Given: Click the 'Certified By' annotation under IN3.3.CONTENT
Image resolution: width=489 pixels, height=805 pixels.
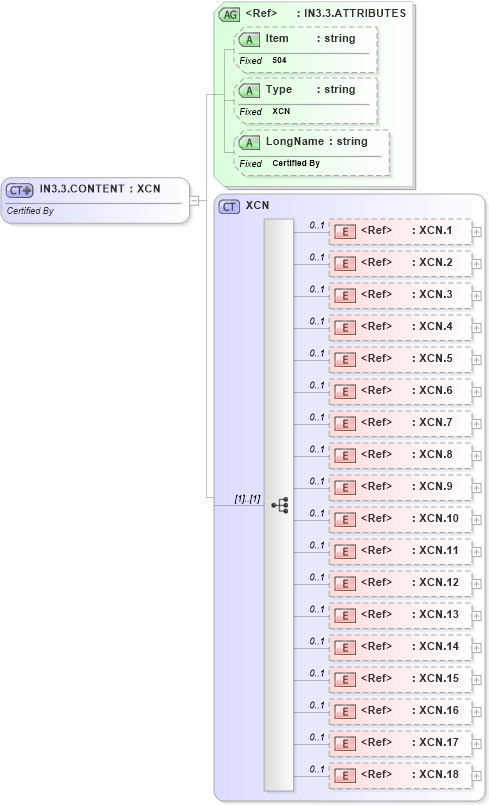Looking at the screenshot, I should point(30,211).
